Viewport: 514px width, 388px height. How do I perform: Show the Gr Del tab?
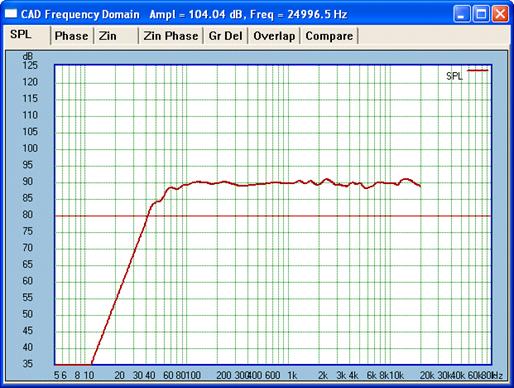click(225, 36)
